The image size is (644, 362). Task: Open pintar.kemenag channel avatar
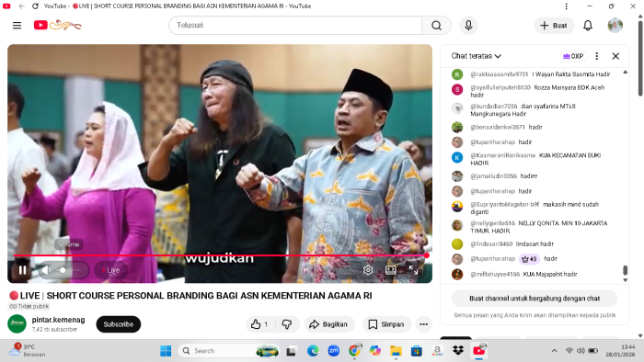tap(17, 324)
